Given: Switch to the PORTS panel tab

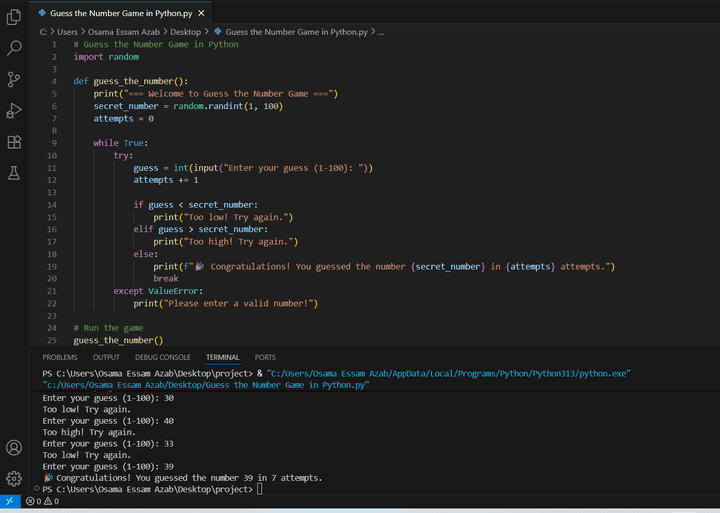Looking at the screenshot, I should point(265,357).
